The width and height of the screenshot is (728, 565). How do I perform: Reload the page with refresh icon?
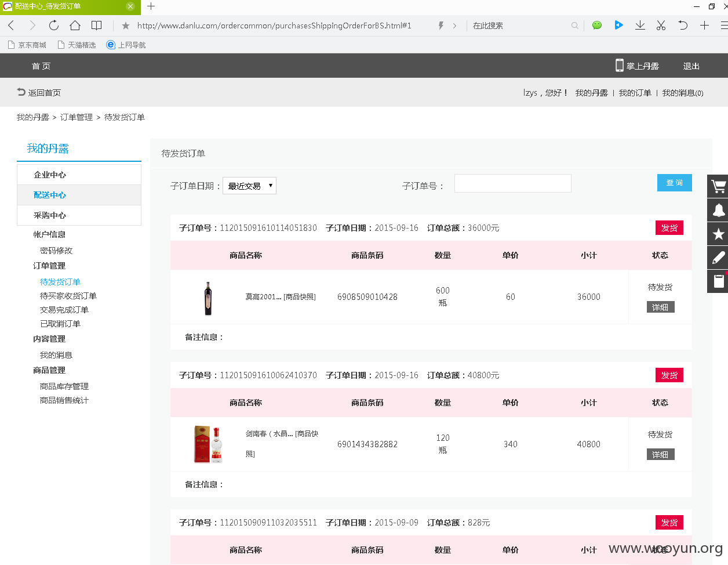(54, 25)
